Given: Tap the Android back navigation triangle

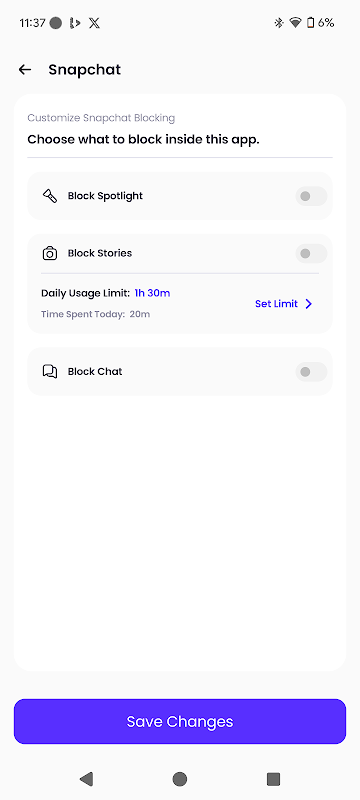Looking at the screenshot, I should pyautogui.click(x=86, y=779).
